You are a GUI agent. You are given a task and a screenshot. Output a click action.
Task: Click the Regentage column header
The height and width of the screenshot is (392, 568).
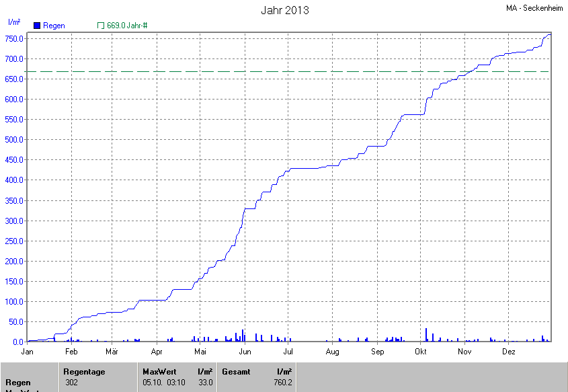pyautogui.click(x=84, y=372)
